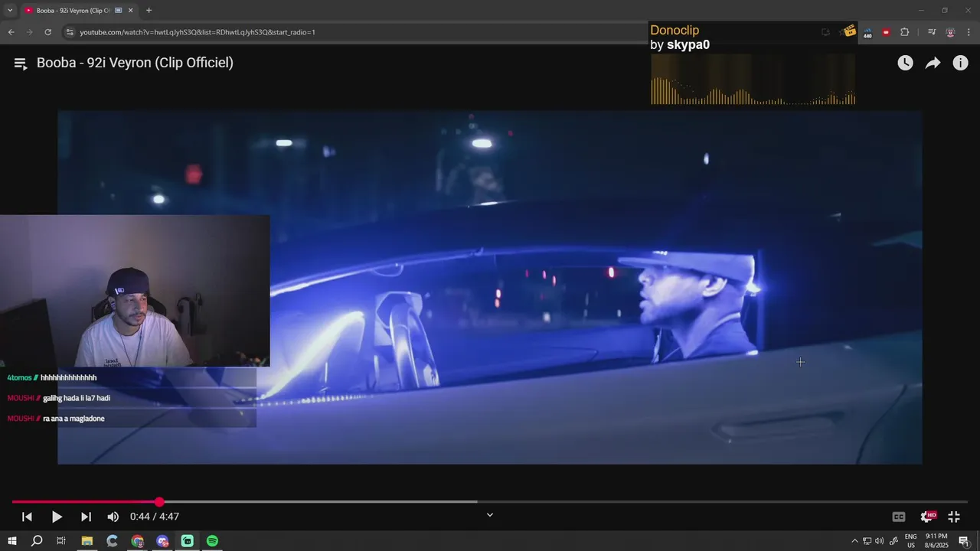Open the video settings gear
This screenshot has height=551, width=980.
click(x=926, y=517)
